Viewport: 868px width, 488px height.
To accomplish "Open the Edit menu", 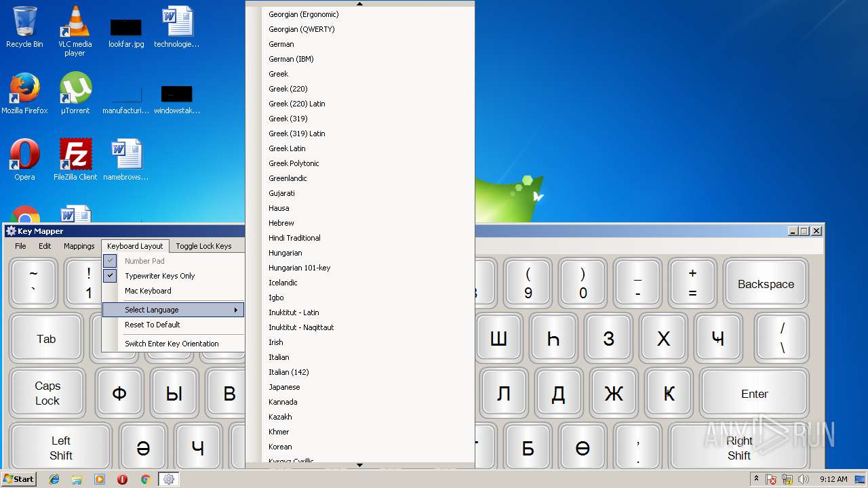I will (45, 246).
